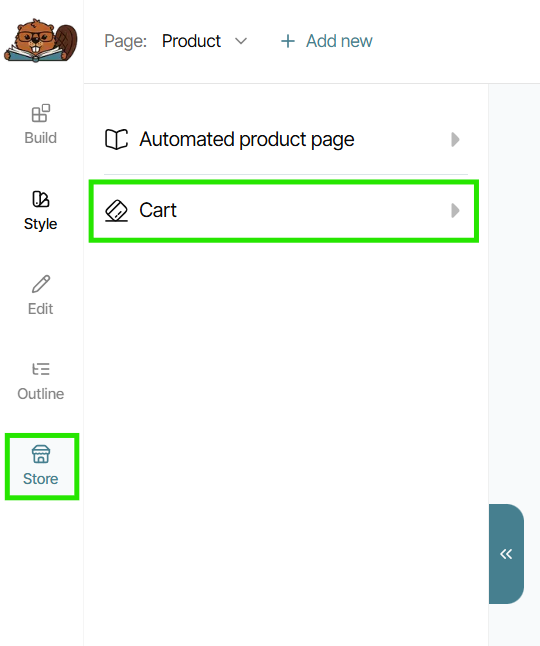Open the Outline sidebar tab

point(40,381)
